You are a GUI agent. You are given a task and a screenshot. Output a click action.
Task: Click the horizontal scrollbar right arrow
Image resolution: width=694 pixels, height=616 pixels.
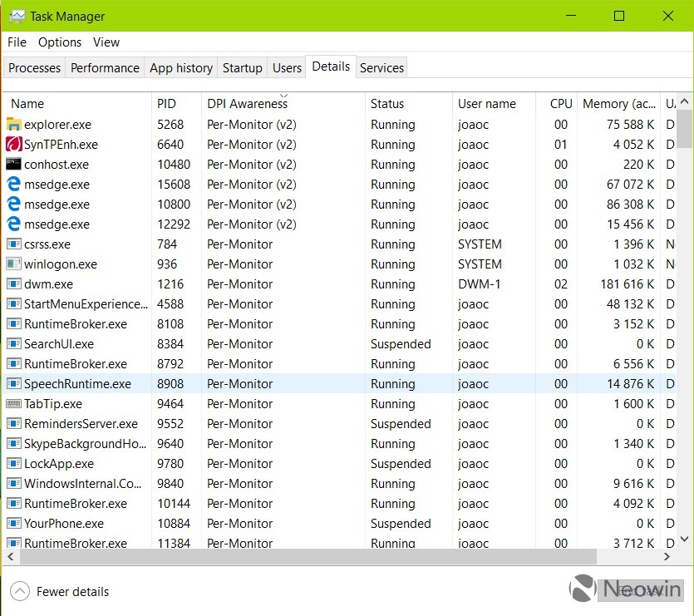(667, 557)
